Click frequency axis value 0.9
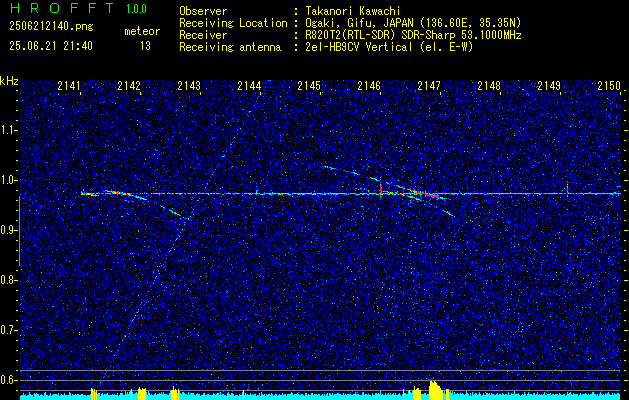Image resolution: width=629 pixels, height=400 pixels. click(x=8, y=230)
